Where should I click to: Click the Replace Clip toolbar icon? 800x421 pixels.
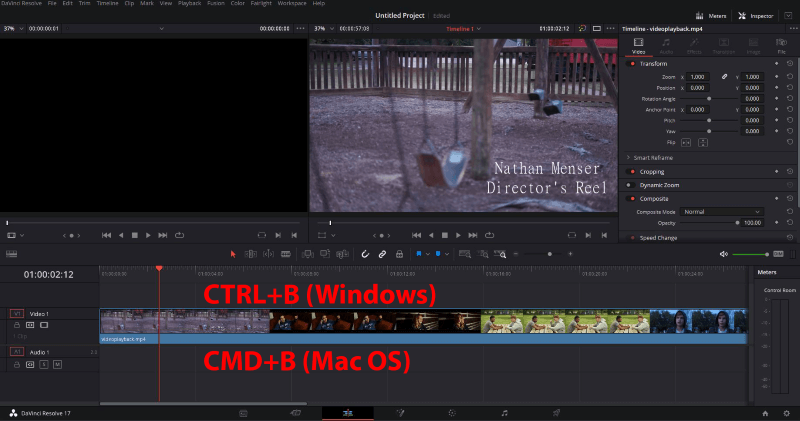click(342, 254)
